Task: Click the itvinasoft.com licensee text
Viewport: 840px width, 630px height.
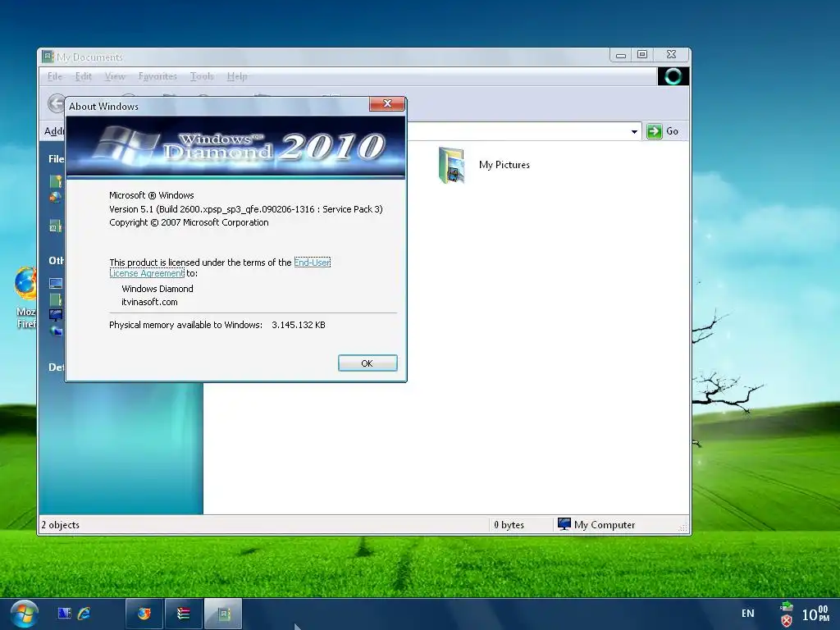Action: tap(149, 302)
